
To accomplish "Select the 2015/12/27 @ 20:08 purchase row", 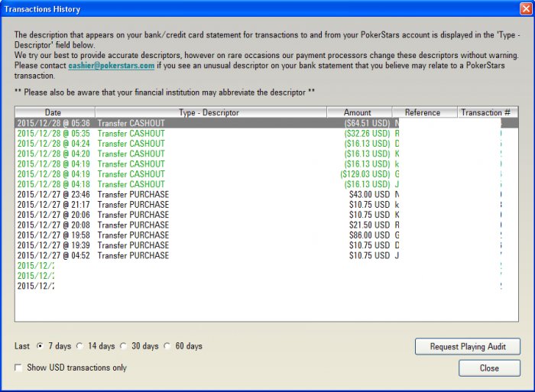I will pyautogui.click(x=267, y=225).
